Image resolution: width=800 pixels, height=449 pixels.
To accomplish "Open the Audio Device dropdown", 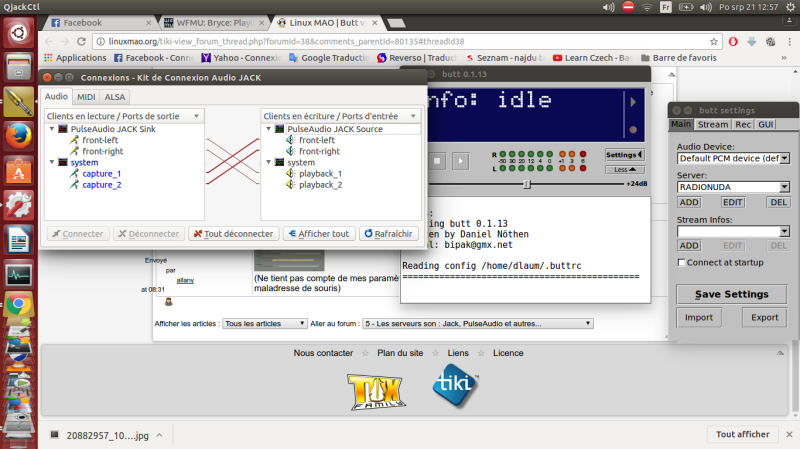I will tap(785, 159).
